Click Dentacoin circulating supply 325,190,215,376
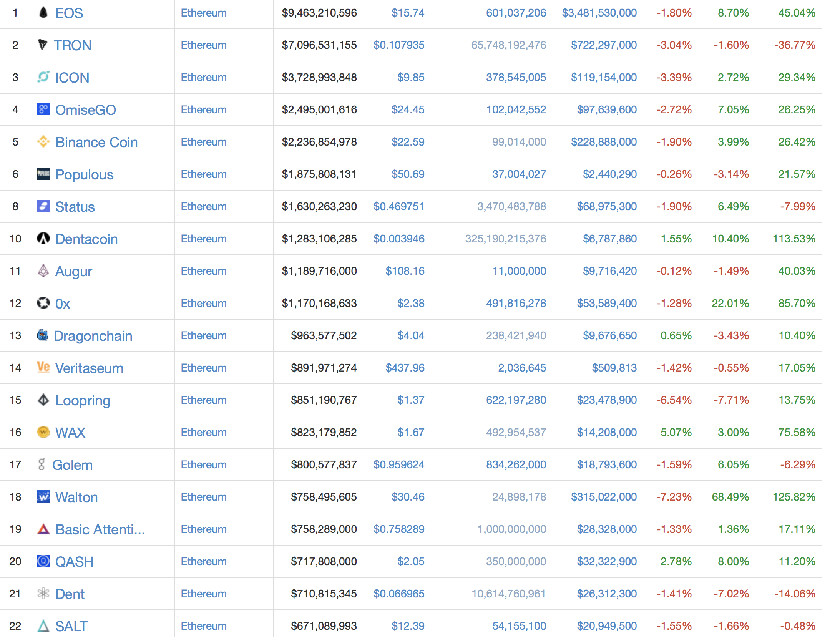 506,239
